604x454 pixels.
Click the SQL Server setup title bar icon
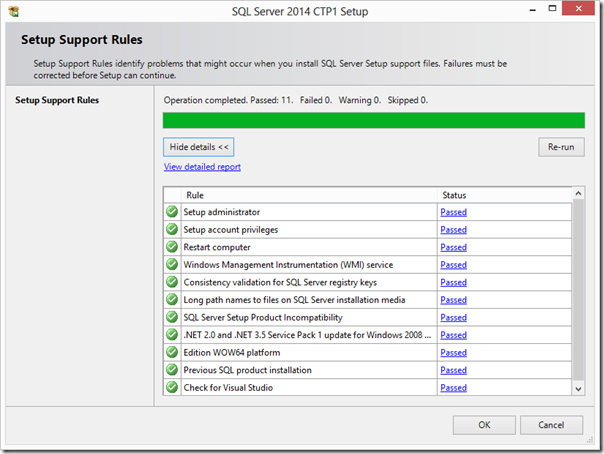[13, 12]
